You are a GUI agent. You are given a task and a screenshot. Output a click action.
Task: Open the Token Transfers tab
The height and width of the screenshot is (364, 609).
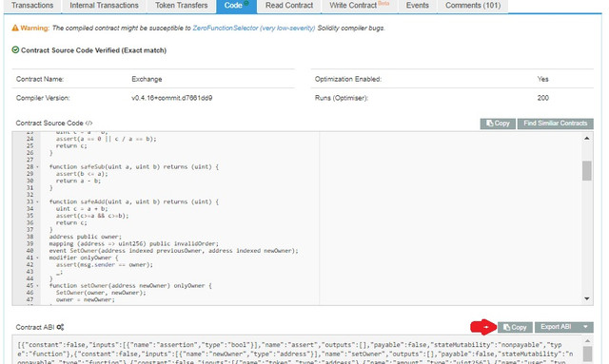click(182, 6)
